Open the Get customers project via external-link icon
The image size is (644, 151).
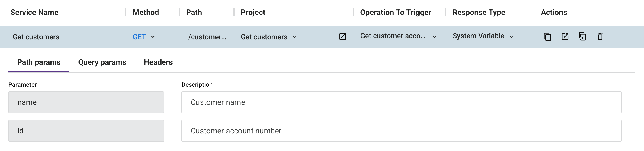[343, 37]
